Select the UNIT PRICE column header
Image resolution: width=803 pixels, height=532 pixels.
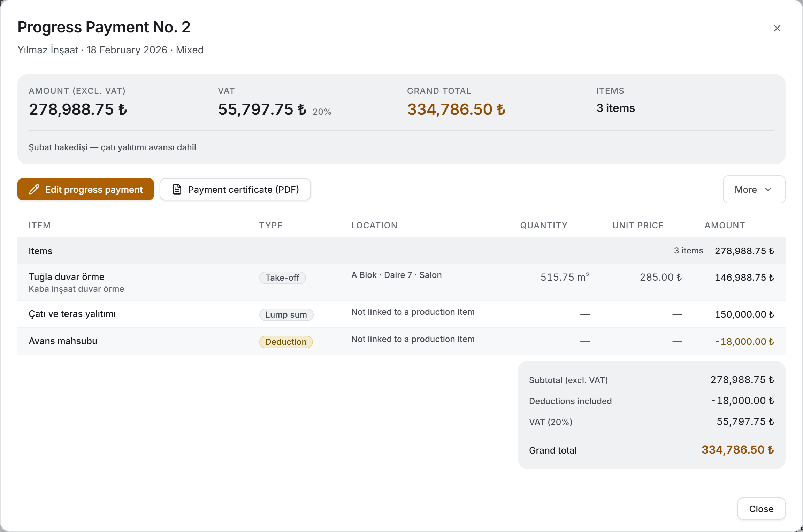point(638,226)
